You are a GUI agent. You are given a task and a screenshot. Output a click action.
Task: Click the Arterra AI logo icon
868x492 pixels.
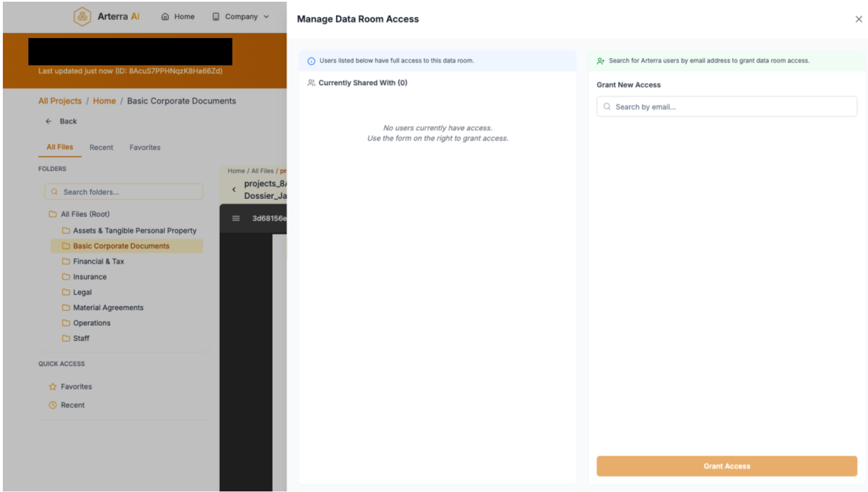[82, 16]
